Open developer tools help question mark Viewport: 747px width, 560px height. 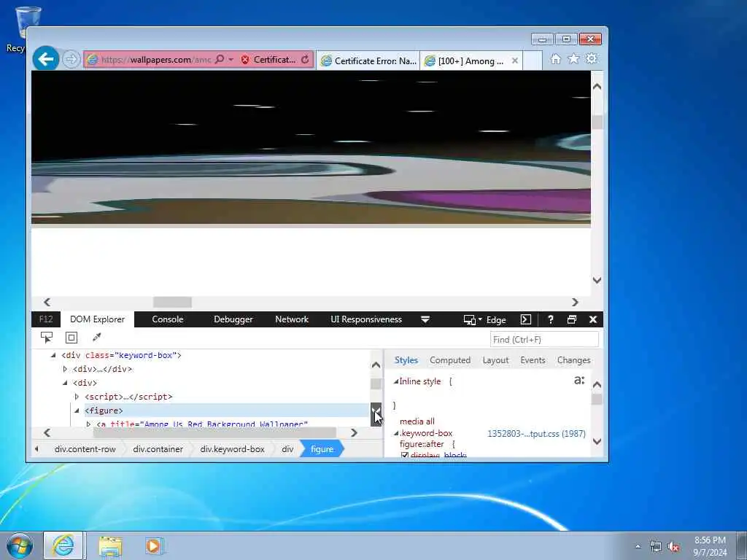pos(550,319)
